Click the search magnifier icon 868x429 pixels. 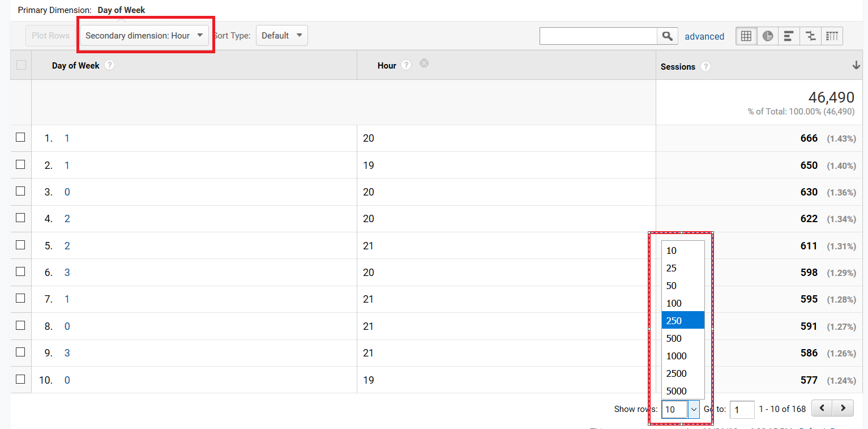click(x=668, y=36)
